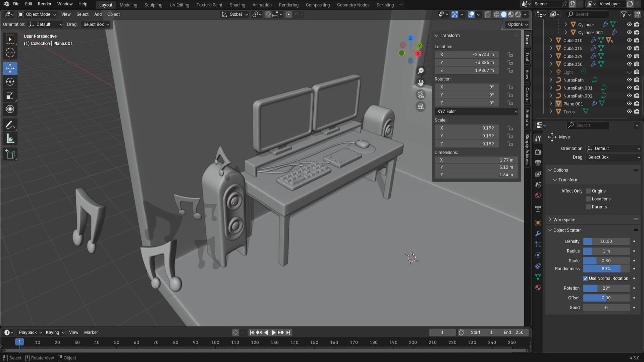Click the End frame field
The image size is (644, 362).
pos(514,333)
